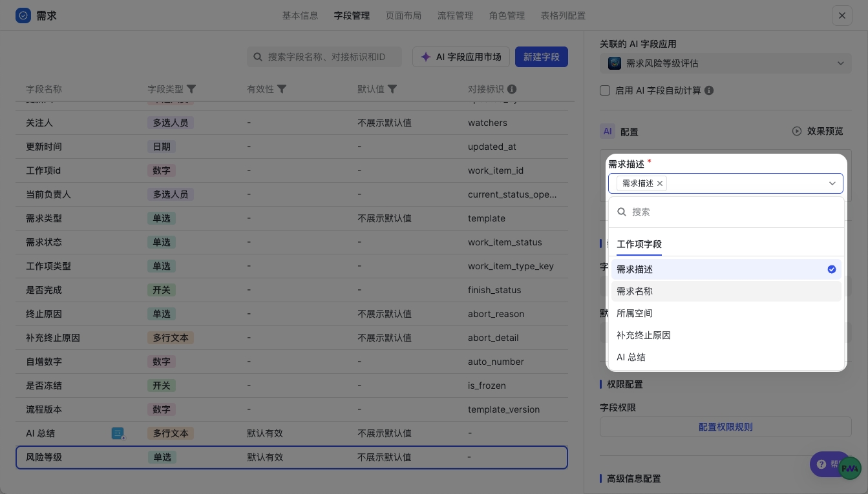Image resolution: width=868 pixels, height=494 pixels.
Task: Click the 效果预览 play button
Action: tap(818, 131)
